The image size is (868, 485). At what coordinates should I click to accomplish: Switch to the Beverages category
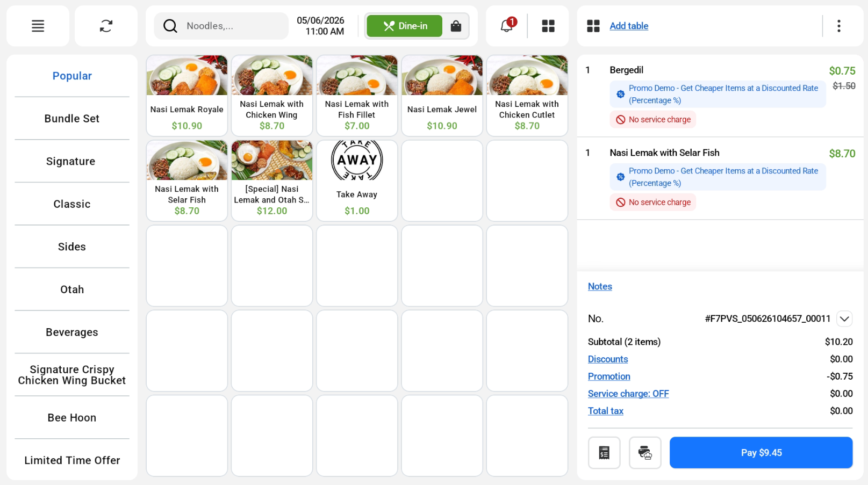click(x=72, y=332)
